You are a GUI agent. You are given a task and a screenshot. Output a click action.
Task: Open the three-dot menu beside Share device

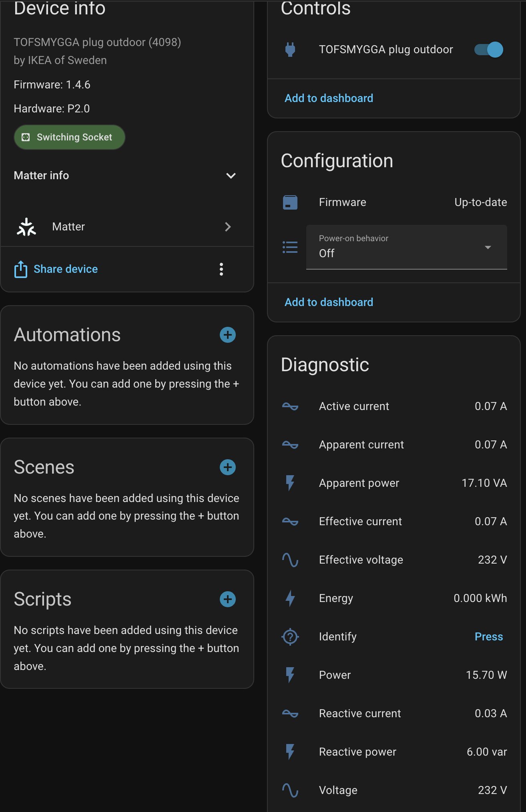(x=221, y=269)
